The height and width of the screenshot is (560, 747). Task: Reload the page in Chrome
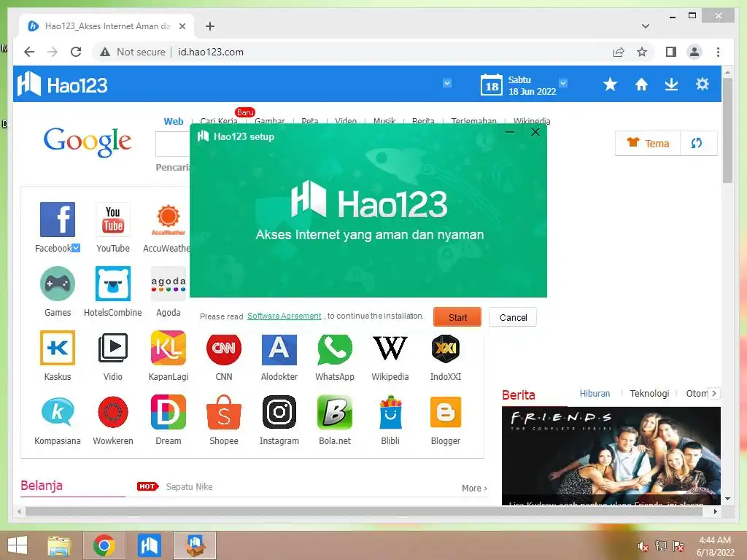76,52
